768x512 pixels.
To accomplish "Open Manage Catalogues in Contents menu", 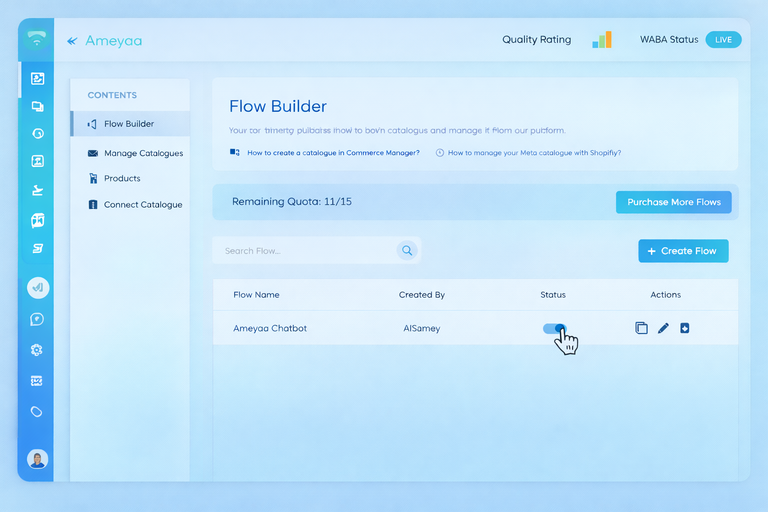I will [142, 153].
